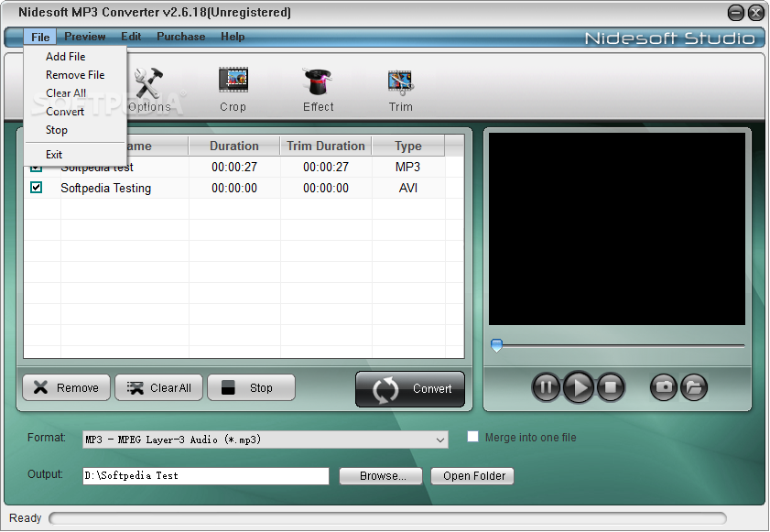Click the Duration column header

pos(234,146)
